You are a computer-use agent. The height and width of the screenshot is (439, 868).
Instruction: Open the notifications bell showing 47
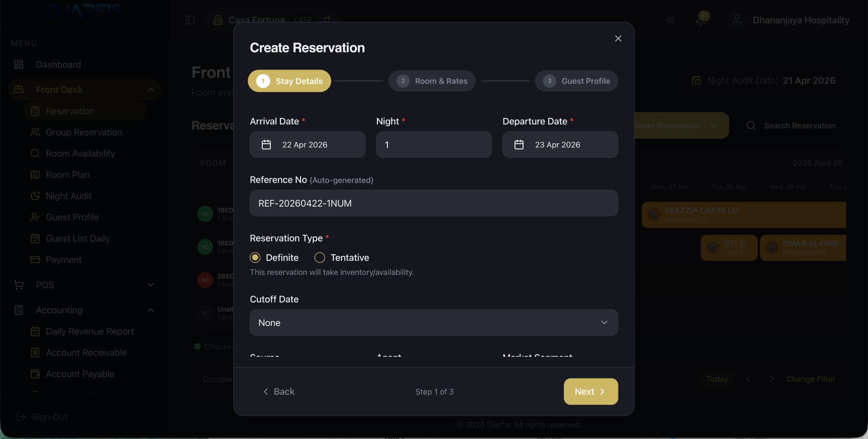[700, 20]
